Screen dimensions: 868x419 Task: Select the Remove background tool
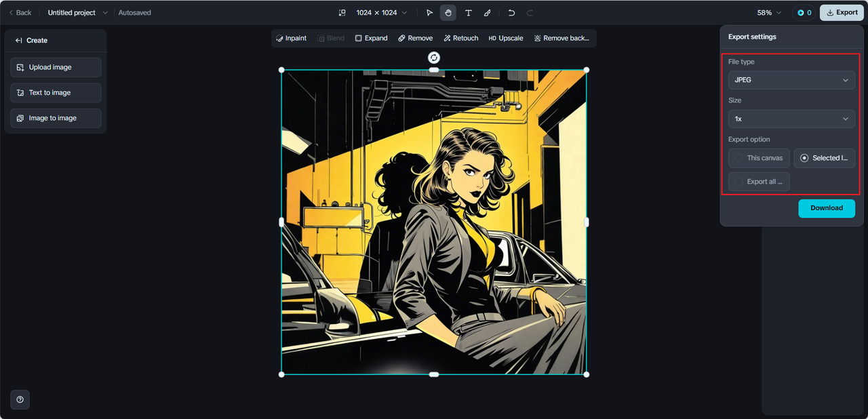[x=561, y=39]
